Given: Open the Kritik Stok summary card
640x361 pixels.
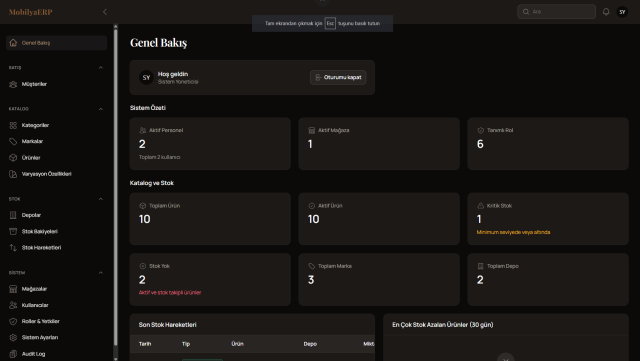Looking at the screenshot, I should (x=548, y=219).
